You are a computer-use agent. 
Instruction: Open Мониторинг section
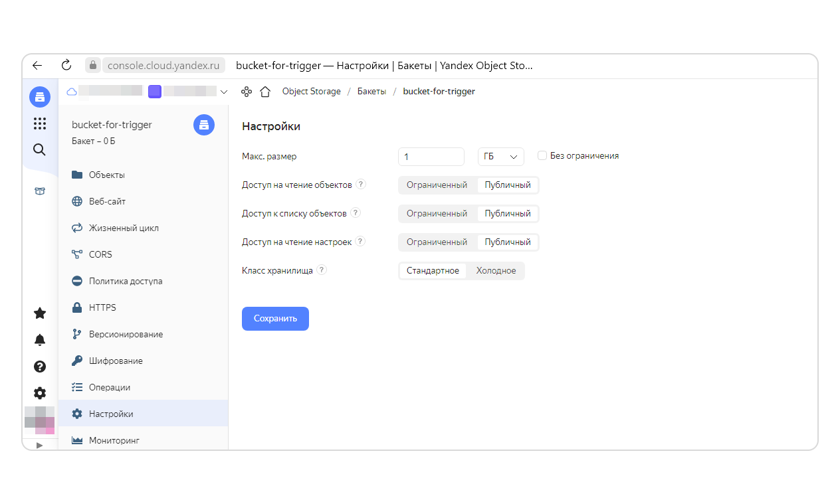(143, 440)
